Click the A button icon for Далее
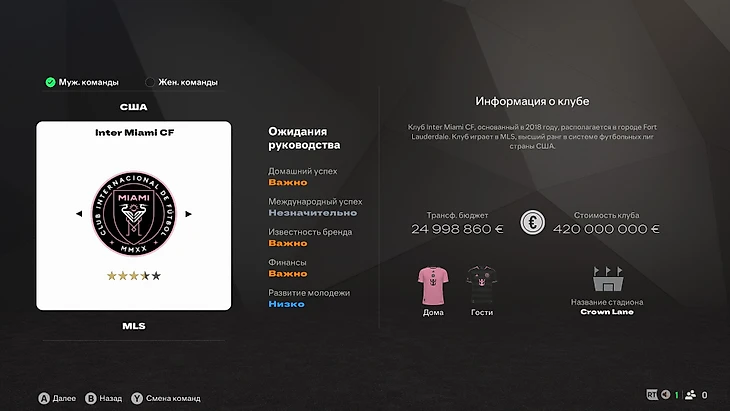Image resolution: width=730 pixels, height=411 pixels. click(x=44, y=398)
